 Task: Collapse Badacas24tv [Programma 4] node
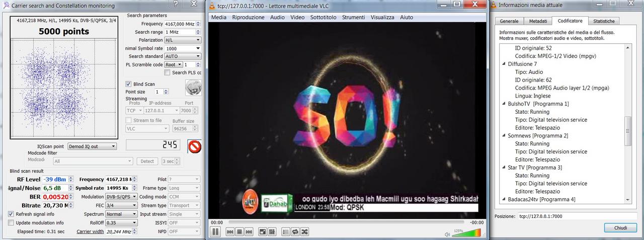click(504, 200)
